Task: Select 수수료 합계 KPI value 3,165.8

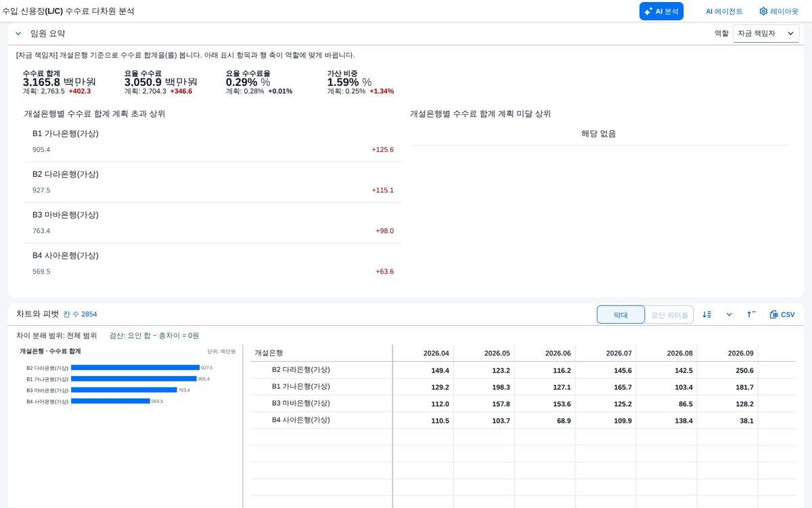Action: [42, 82]
